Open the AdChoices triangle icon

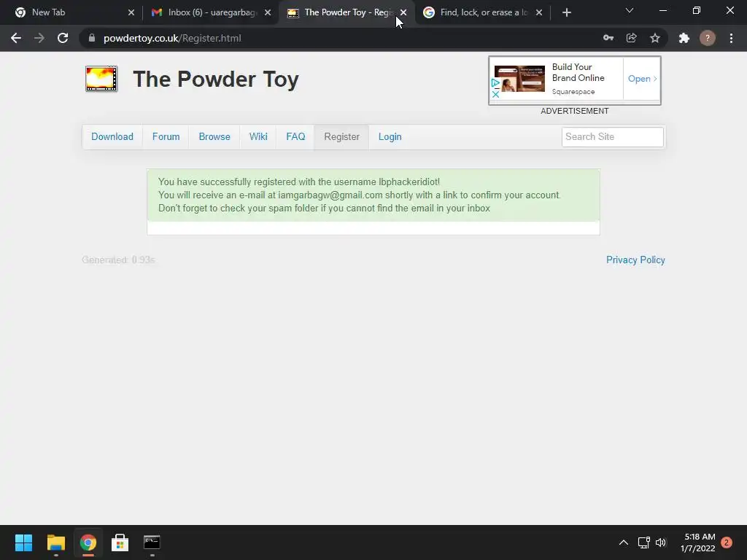495,83
